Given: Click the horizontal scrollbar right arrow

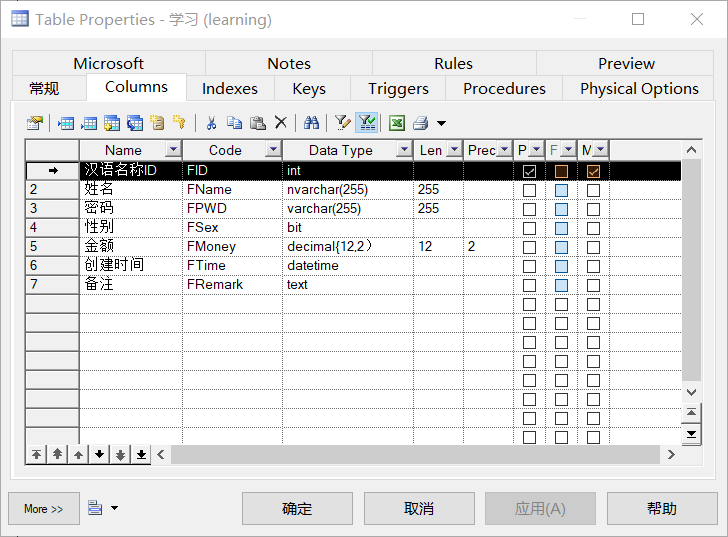Looking at the screenshot, I should point(671,454).
